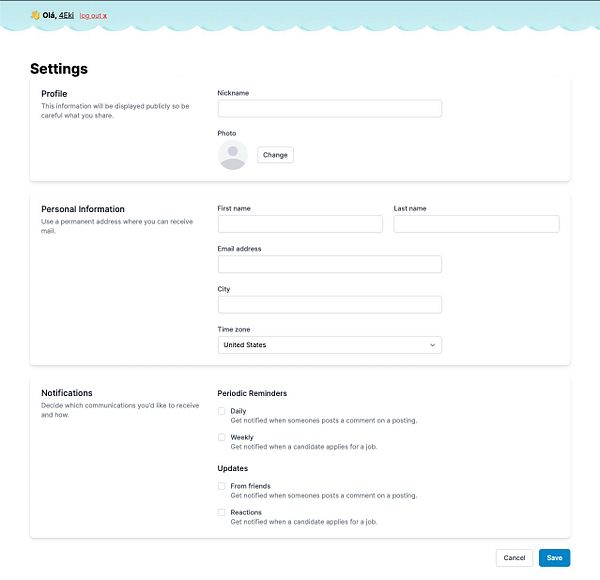Click the Weekly checkbox label text
600x580 pixels.
pos(242,437)
